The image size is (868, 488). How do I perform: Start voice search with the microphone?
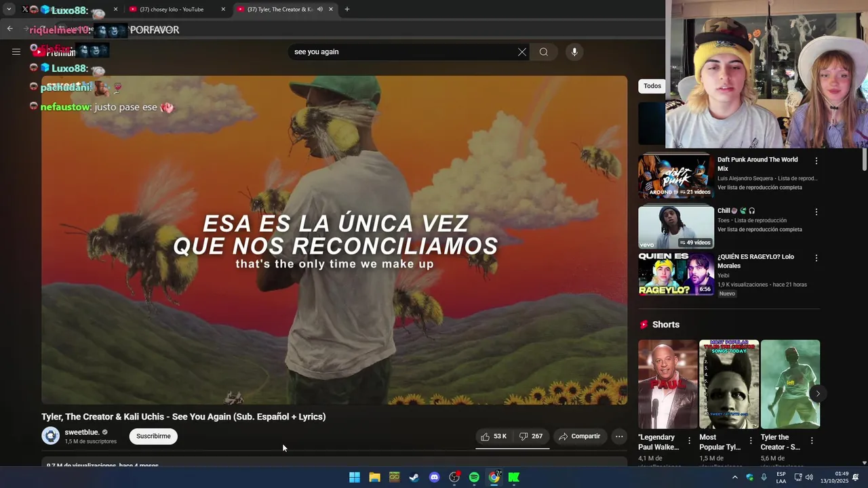pos(574,52)
